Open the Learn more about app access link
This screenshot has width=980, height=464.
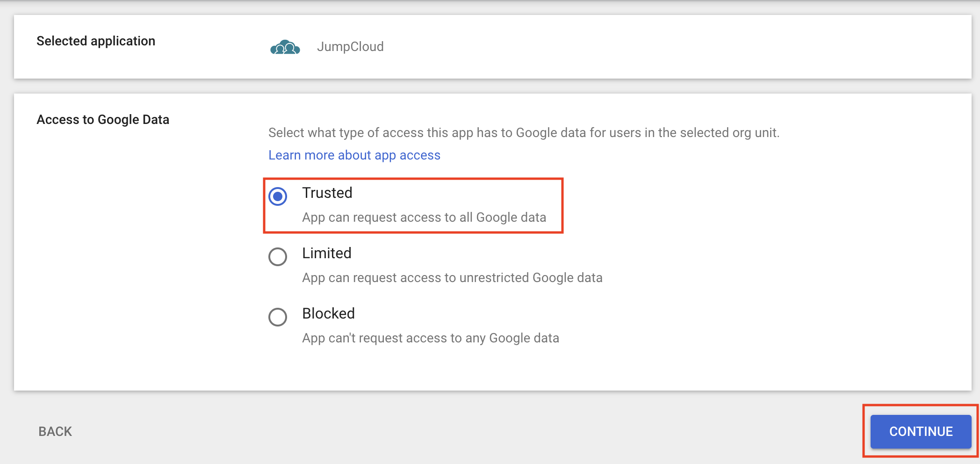(x=354, y=155)
